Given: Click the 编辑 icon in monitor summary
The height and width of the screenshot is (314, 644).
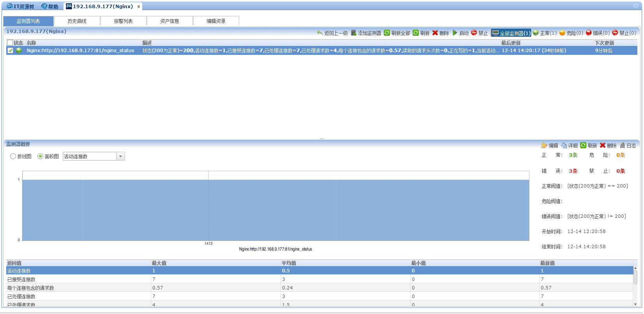Looking at the screenshot, I should click(x=544, y=145).
